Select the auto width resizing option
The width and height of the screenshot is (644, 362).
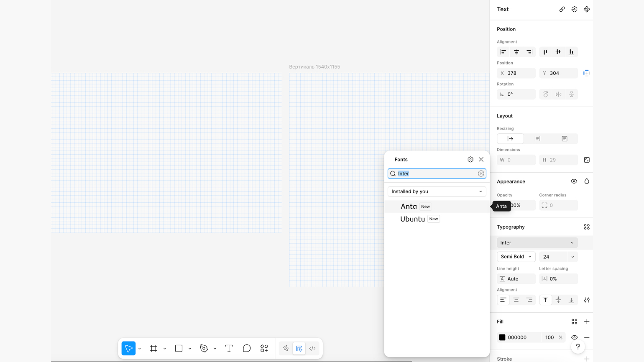click(x=510, y=139)
